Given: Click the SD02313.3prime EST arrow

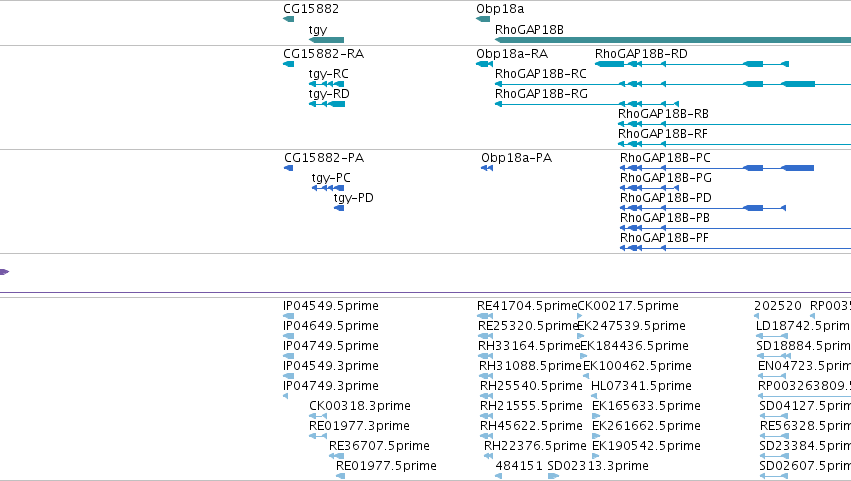Looking at the screenshot, I should tap(553, 476).
